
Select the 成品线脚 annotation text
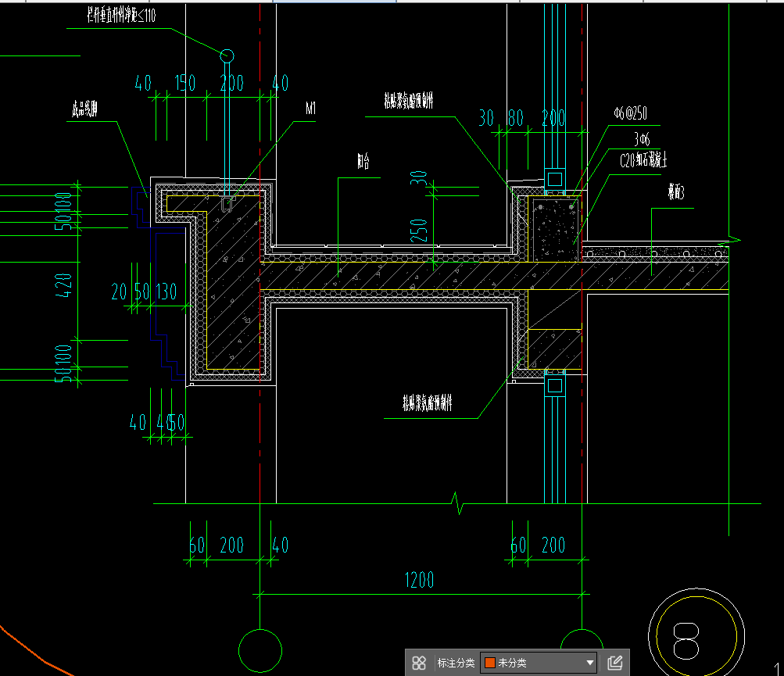(x=84, y=109)
